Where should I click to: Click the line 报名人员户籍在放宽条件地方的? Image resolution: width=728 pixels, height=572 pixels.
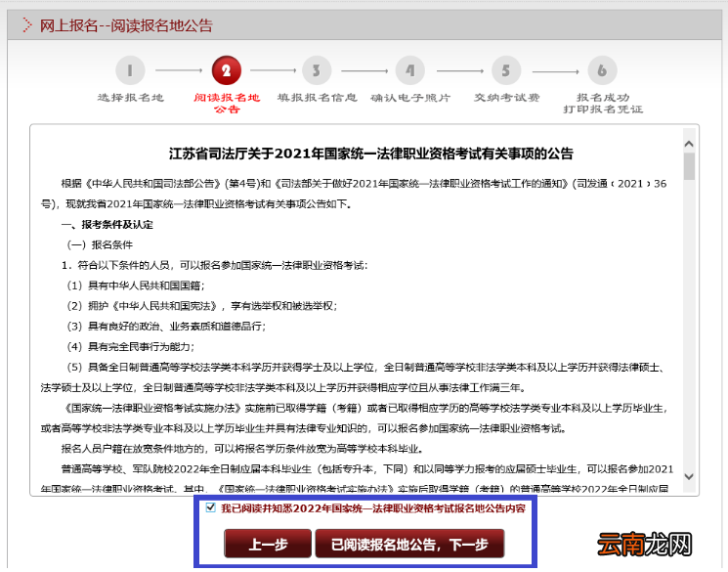pos(242,449)
